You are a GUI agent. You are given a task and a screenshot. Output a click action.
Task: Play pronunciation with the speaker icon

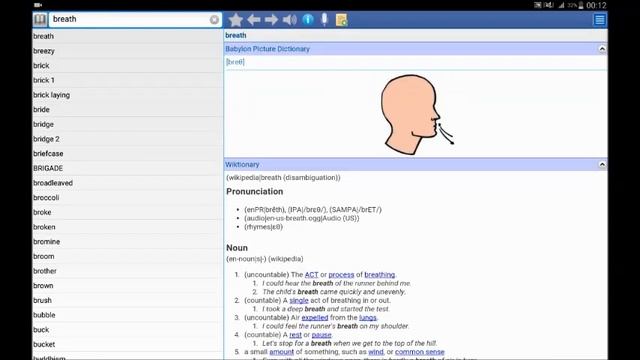point(290,20)
